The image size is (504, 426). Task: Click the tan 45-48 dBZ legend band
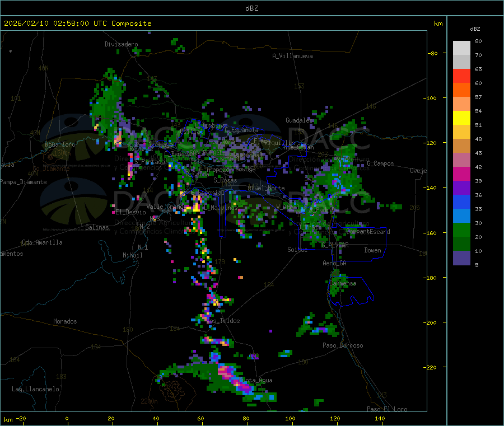coord(461,146)
